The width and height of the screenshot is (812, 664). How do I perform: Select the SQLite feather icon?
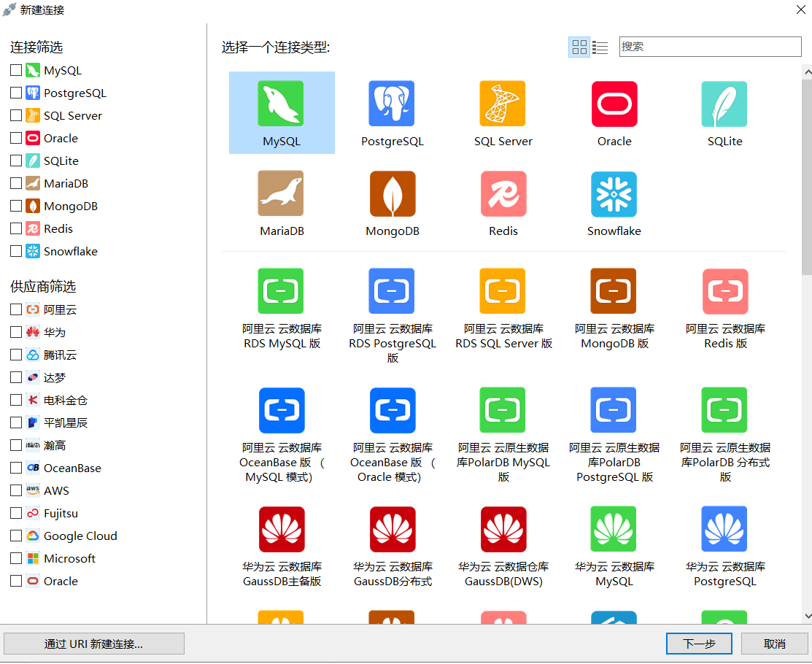[x=724, y=104]
